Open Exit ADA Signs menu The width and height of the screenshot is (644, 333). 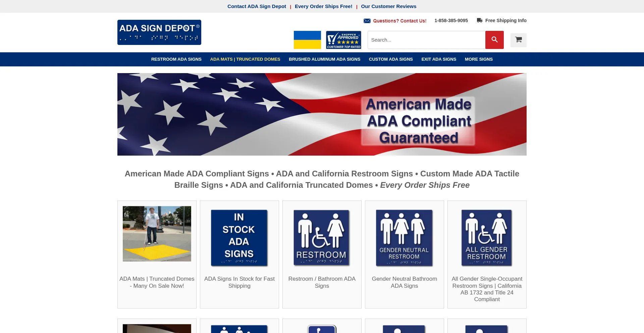439,59
